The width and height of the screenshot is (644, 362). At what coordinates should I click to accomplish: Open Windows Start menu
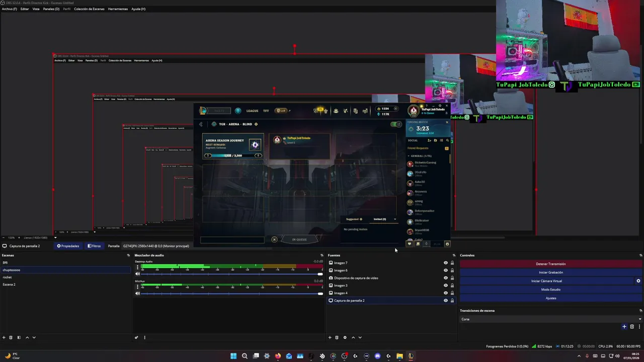coord(233,356)
